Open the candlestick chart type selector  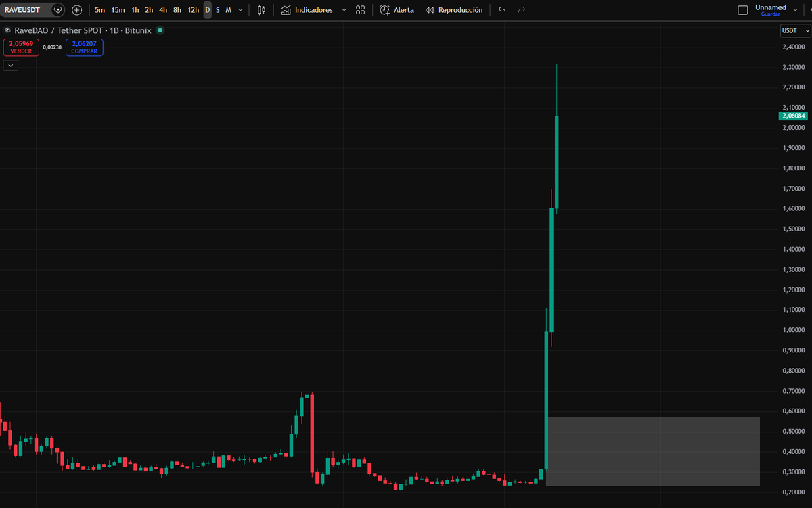(x=261, y=10)
